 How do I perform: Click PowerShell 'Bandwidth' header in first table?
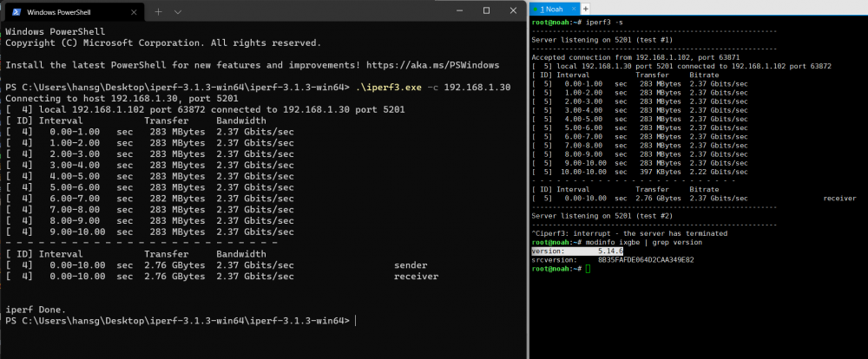(241, 121)
